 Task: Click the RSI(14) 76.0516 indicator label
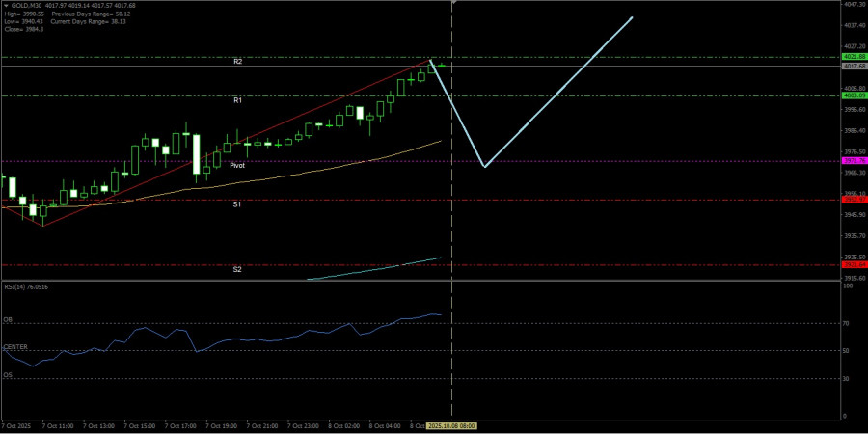(25, 286)
